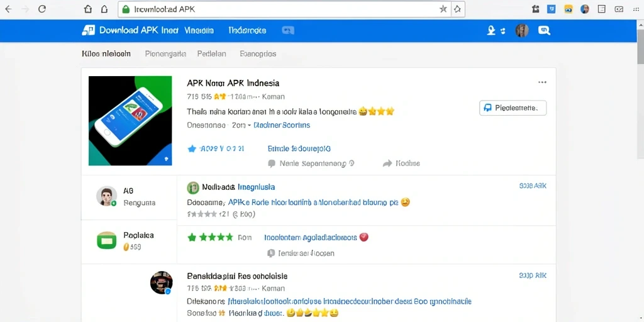644x322 pixels.
Task: Open the 'Gtadmer Scortins' link
Action: tap(282, 125)
